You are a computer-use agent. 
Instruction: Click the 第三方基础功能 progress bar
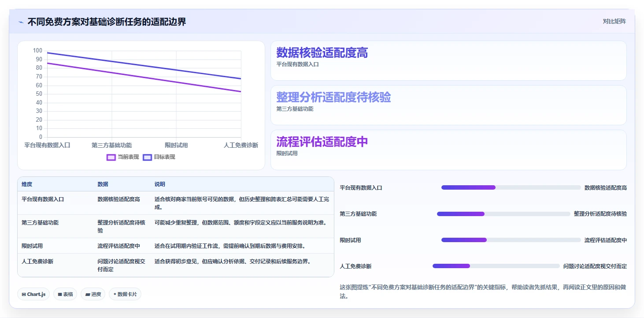pos(503,214)
